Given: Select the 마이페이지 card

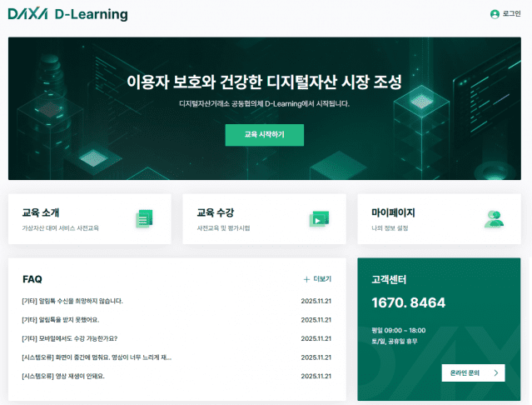Looking at the screenshot, I should [x=439, y=219].
